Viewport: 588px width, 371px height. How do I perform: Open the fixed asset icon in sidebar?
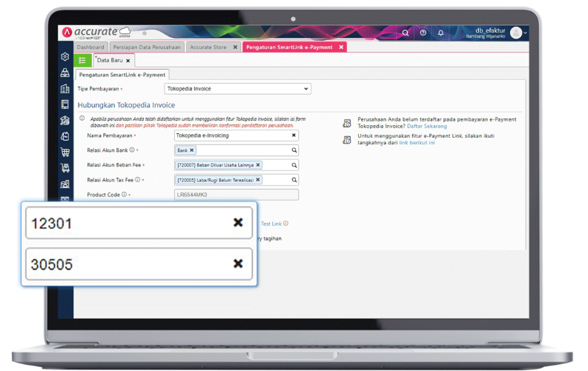65,184
